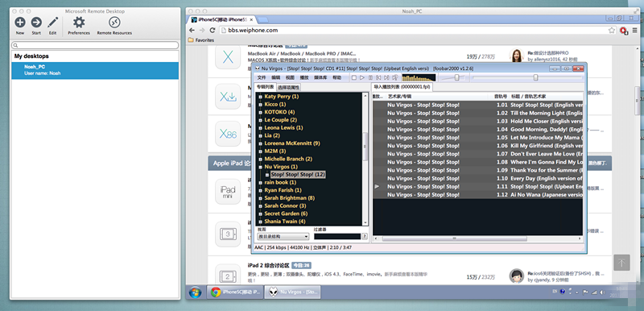Click the iPad 2 forum icon
The height and width of the screenshot is (311, 644).
pos(228,276)
